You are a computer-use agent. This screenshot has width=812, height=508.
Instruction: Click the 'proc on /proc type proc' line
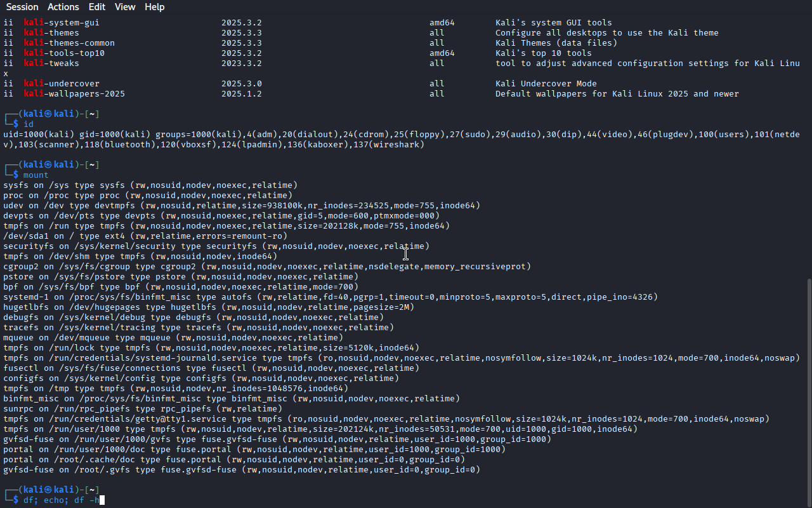pyautogui.click(x=148, y=196)
